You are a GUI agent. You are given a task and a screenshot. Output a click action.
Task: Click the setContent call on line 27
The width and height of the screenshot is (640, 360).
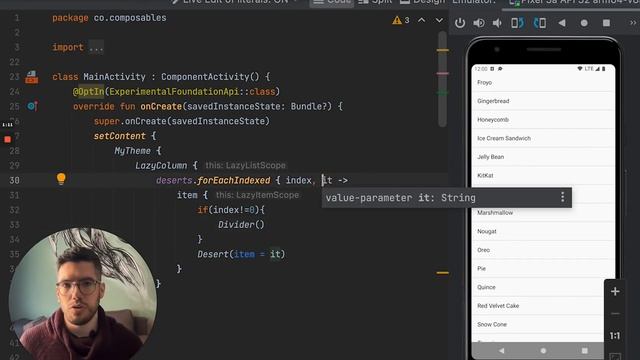pos(120,136)
